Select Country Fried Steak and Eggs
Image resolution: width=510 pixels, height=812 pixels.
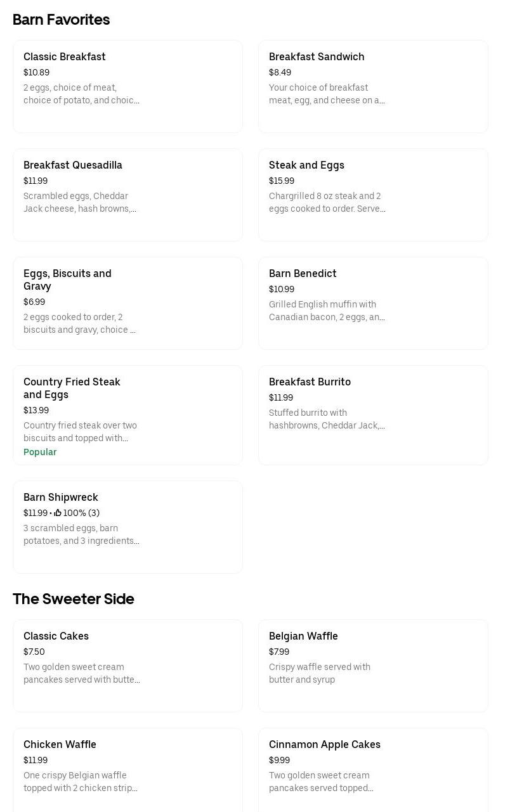[127, 415]
